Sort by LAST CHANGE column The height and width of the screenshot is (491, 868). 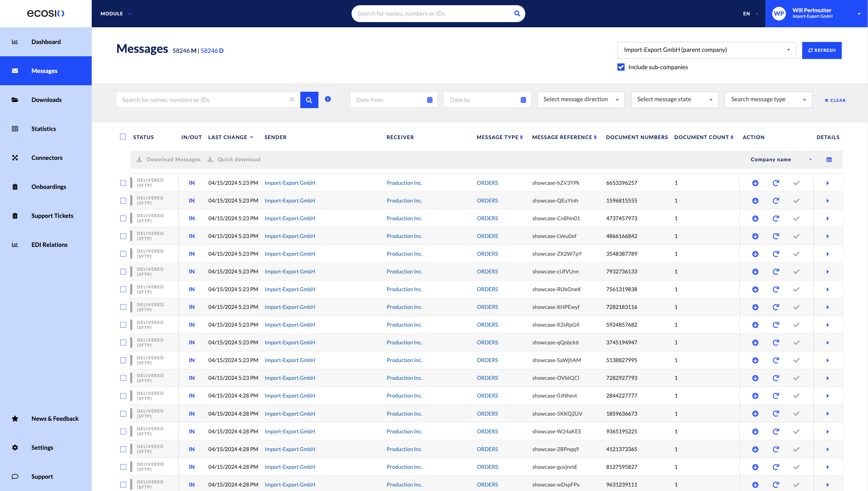coord(231,137)
